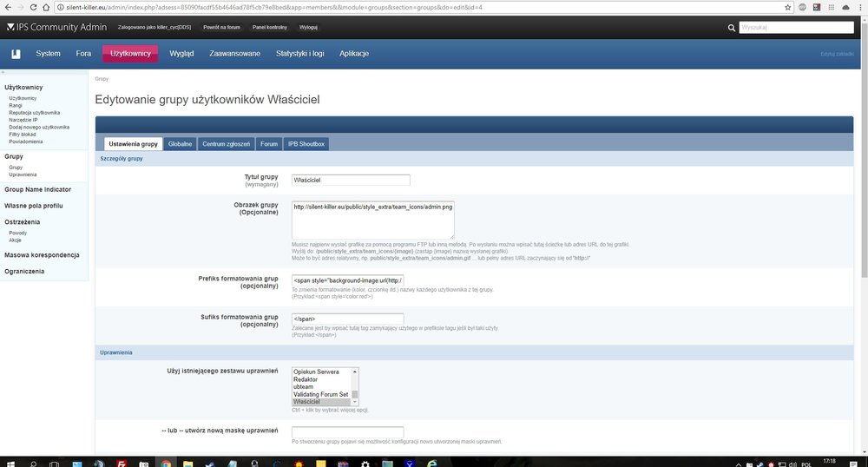868x467 pixels.
Task: Click the dotted grid extension icon
Action: [831, 7]
